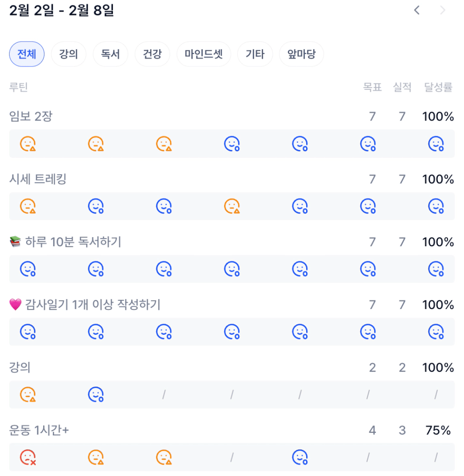The width and height of the screenshot is (464, 476).
Task: Click red sad face in 운동 1시간+ row
Action: pyautogui.click(x=28, y=457)
